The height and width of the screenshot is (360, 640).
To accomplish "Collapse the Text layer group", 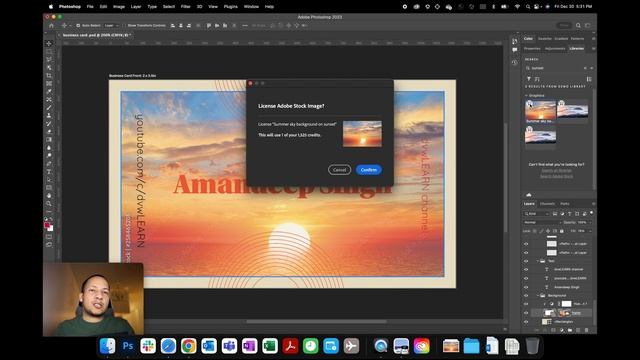I will pyautogui.click(x=538, y=261).
